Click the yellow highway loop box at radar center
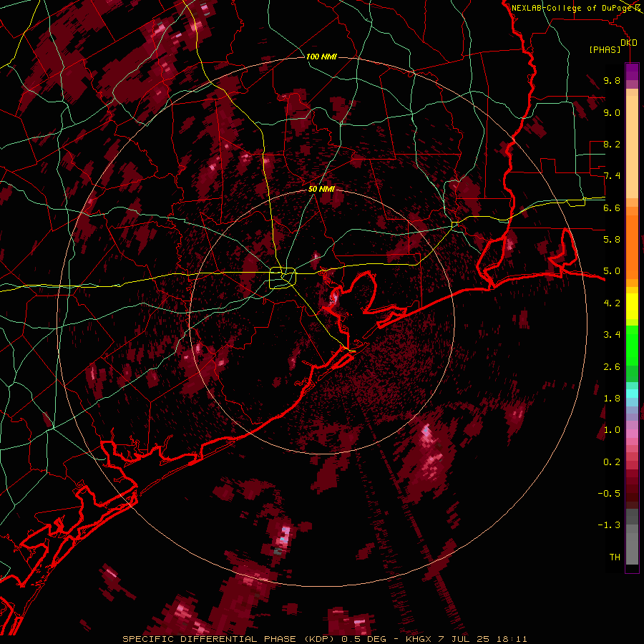Image resolution: width=644 pixels, height=644 pixels. pos(283,278)
